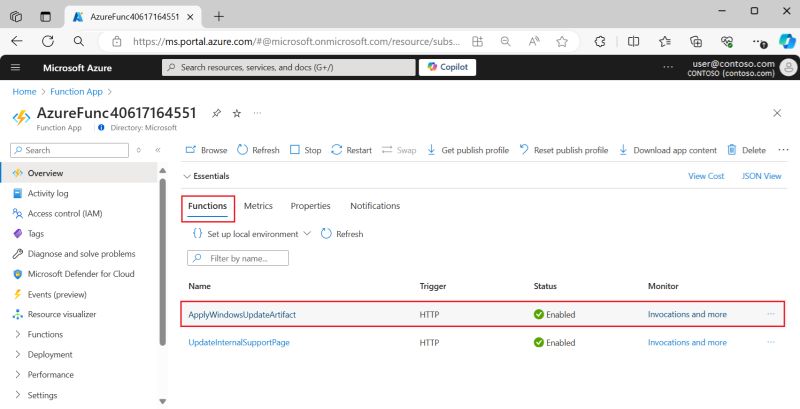Go to the Home breadcrumb
Image resolution: width=800 pixels, height=409 pixels.
coord(24,92)
